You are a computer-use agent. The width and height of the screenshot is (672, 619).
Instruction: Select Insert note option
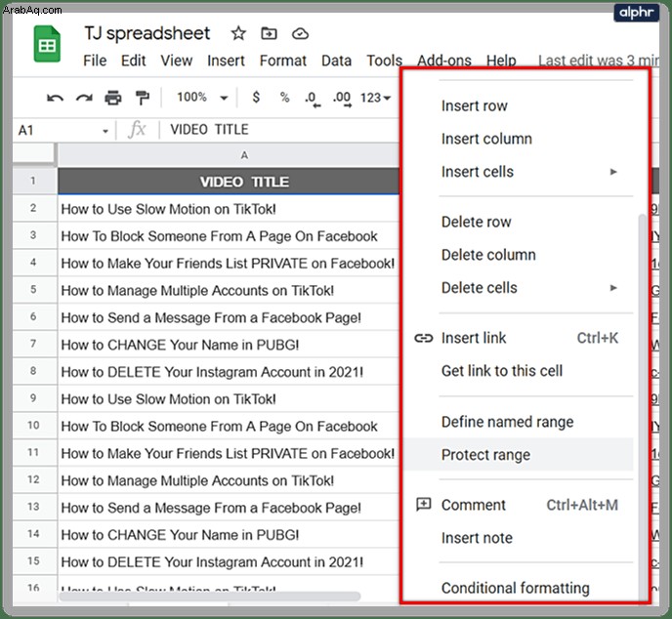click(518, 538)
